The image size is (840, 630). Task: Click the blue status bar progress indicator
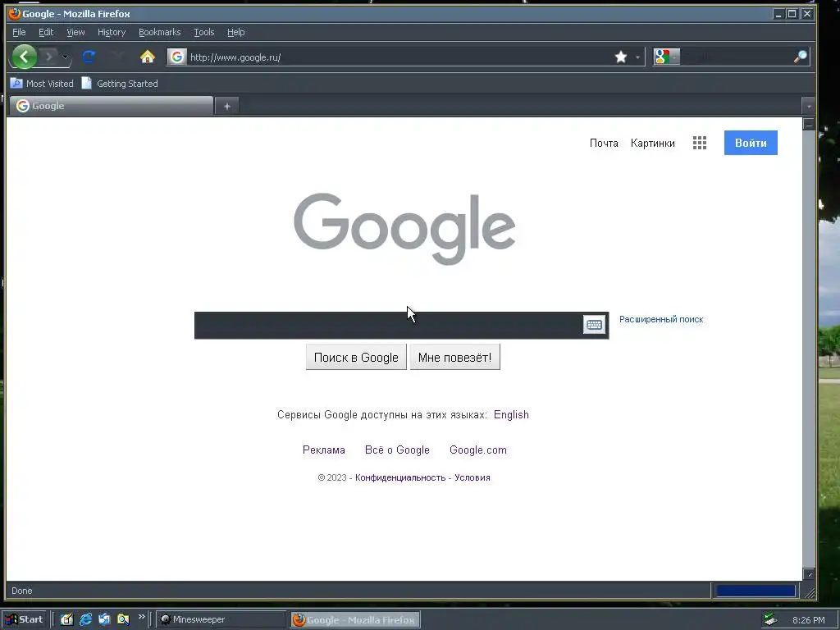tap(756, 591)
